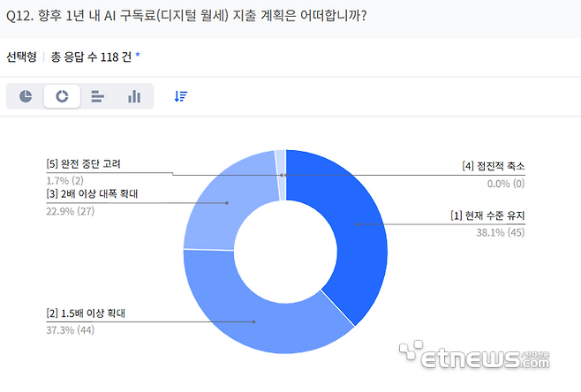Switch to horizontal bar chart view

[x=98, y=96]
